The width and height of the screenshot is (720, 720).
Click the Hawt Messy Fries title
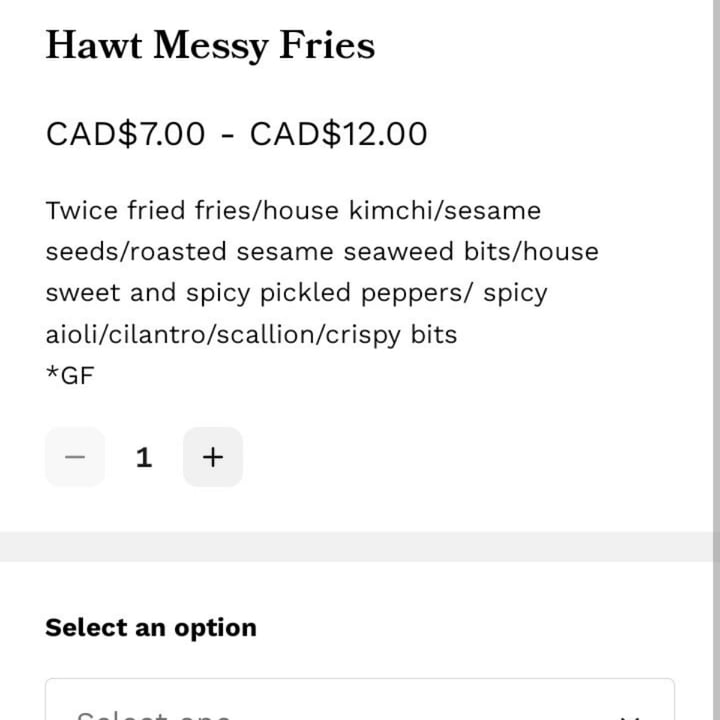(210, 46)
